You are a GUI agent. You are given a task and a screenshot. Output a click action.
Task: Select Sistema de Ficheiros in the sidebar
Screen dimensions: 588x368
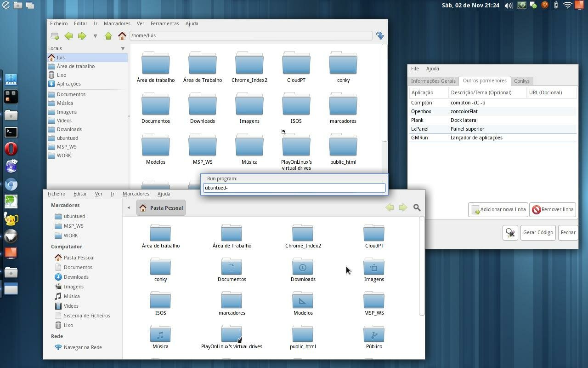[x=87, y=316]
